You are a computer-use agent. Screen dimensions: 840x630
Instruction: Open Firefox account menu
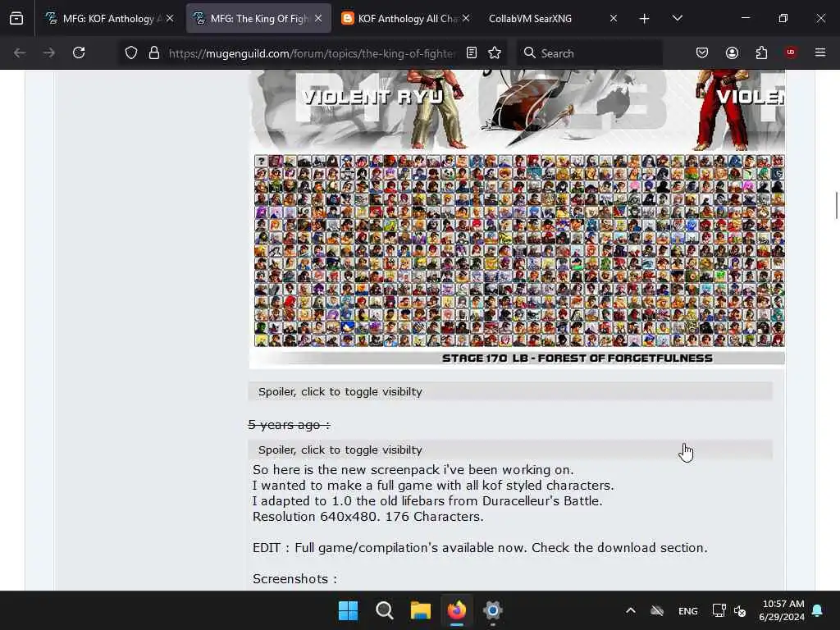point(732,53)
